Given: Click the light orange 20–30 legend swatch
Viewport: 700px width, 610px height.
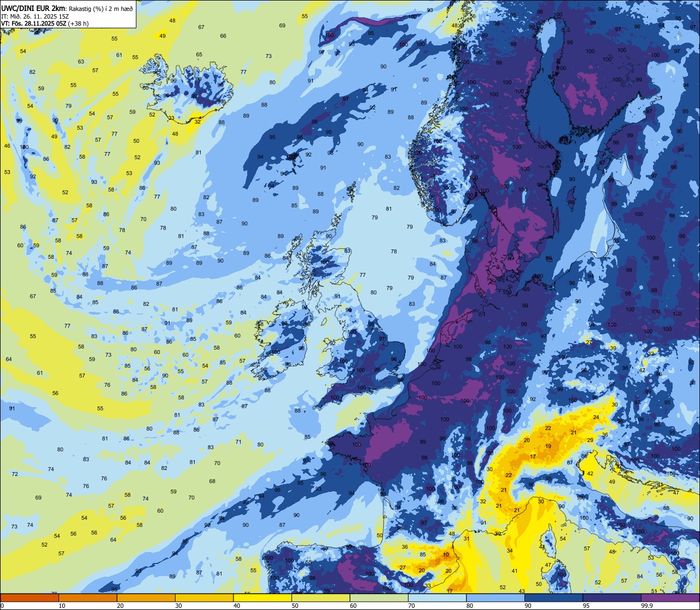Looking at the screenshot, I should [146, 597].
